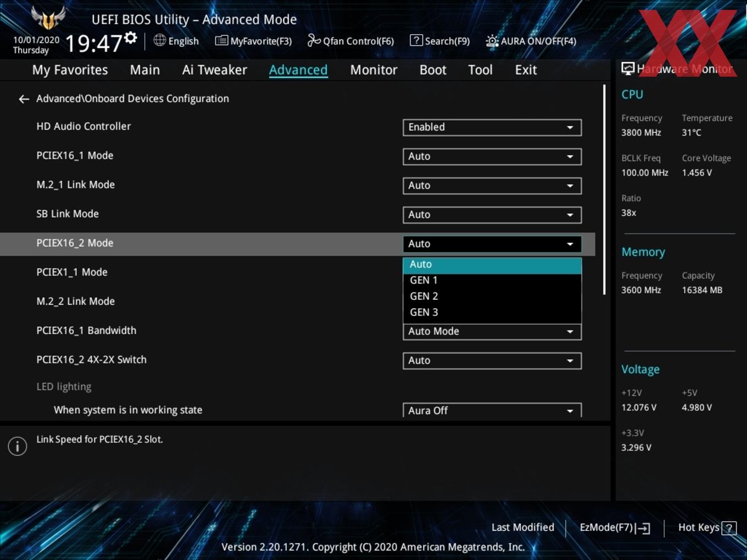Choose GEN 1 option
The width and height of the screenshot is (747, 560).
tap(492, 281)
